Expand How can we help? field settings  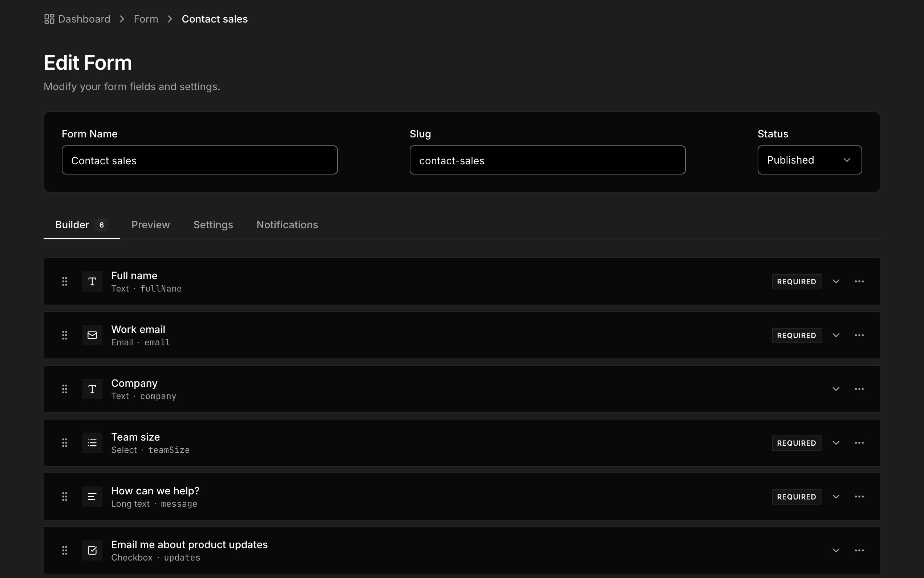point(836,497)
